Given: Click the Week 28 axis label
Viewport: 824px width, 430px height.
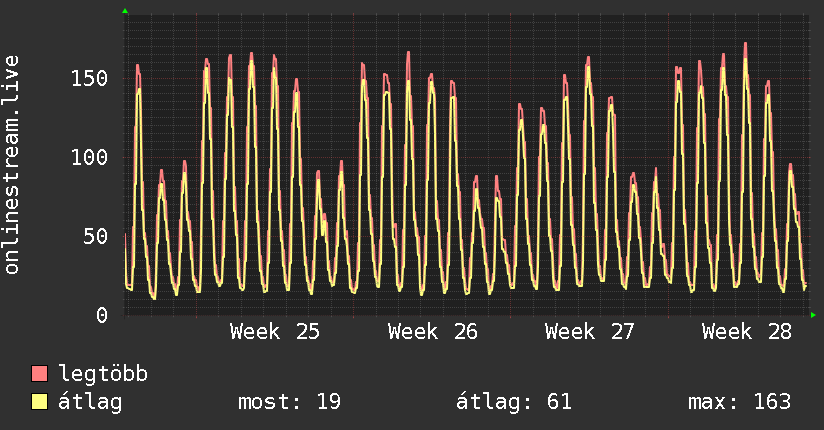Looking at the screenshot, I should (x=747, y=332).
